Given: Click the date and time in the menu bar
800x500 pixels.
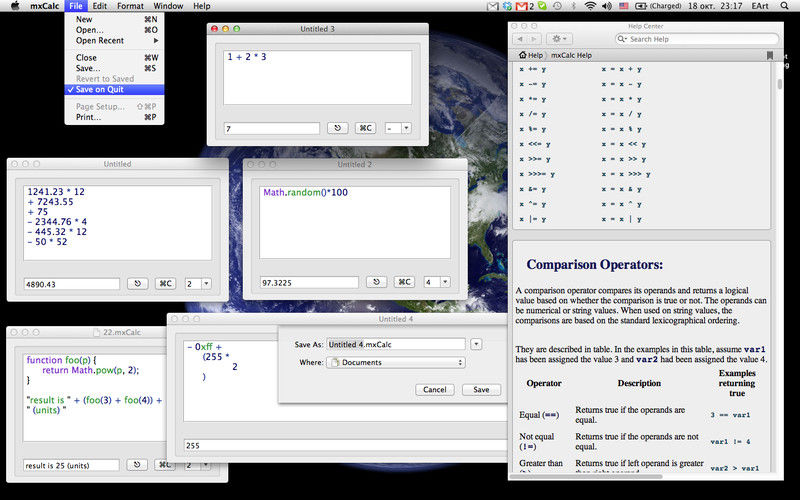Looking at the screenshot, I should click(x=715, y=6).
